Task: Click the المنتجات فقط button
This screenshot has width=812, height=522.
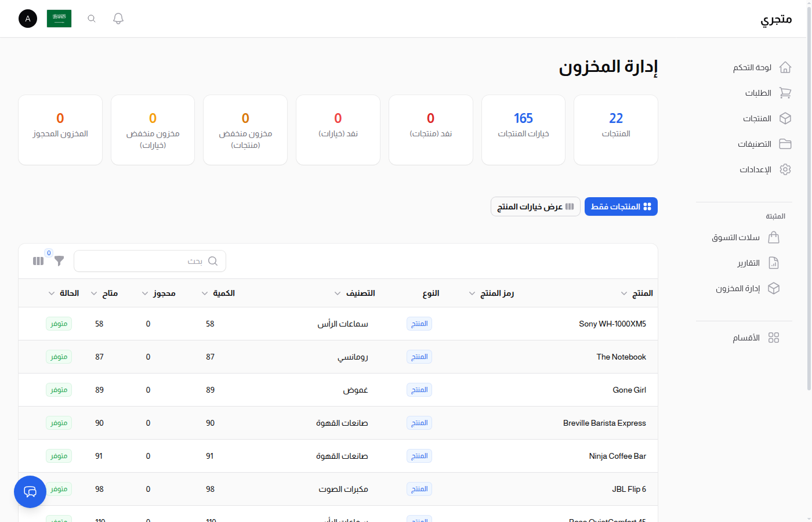Action: 621,206
